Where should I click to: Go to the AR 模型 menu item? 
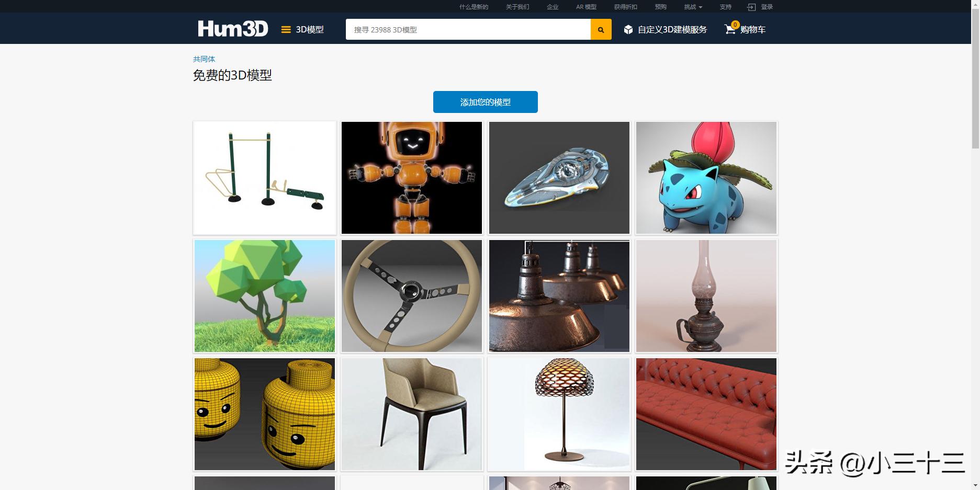586,7
